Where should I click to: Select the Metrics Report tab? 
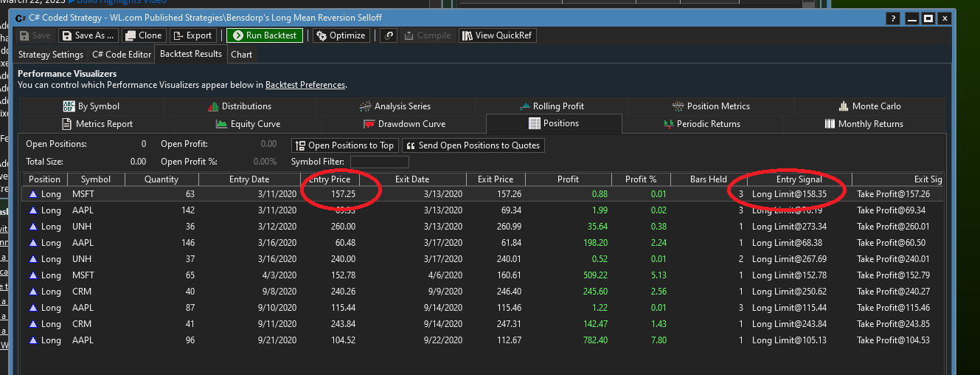(97, 124)
